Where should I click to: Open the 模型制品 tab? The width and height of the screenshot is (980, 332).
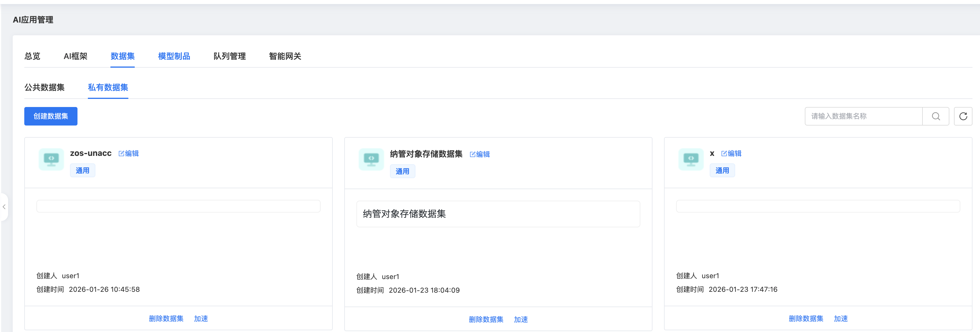174,56
